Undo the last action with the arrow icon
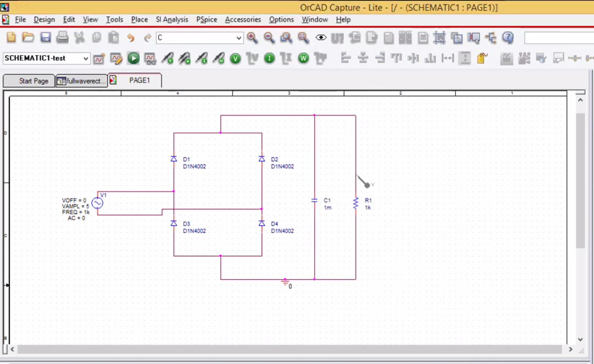 (x=131, y=38)
